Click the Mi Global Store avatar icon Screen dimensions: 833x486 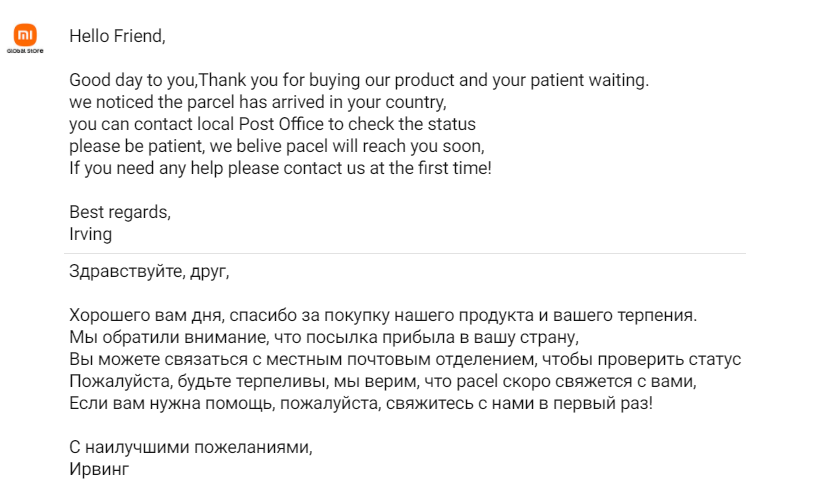[x=25, y=35]
